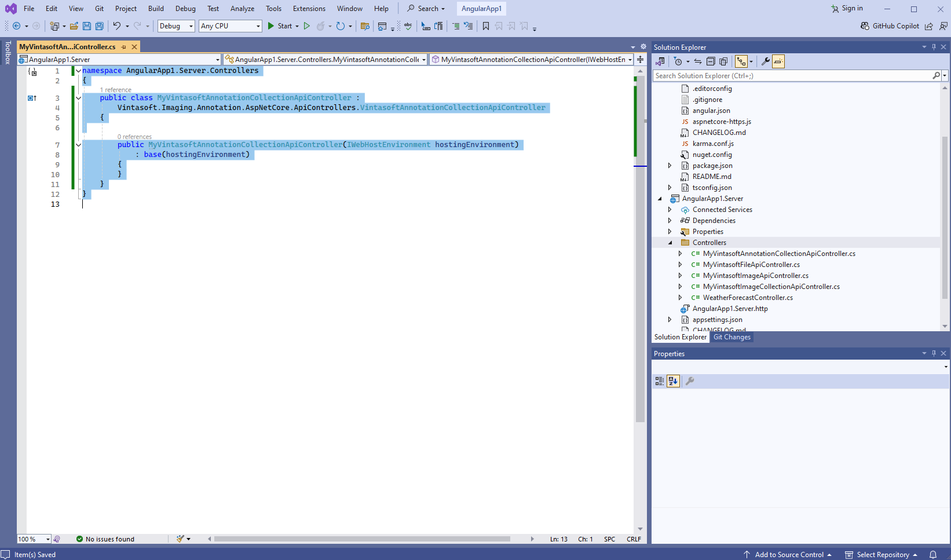Start without debugging using hollow play icon
Viewport: 951px width, 560px height.
307,26
